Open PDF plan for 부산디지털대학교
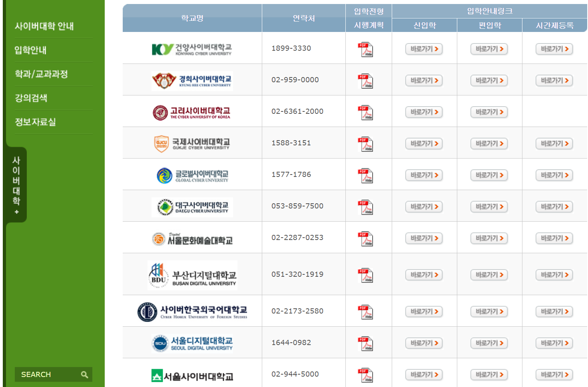This screenshot has height=387, width=588. coord(365,276)
